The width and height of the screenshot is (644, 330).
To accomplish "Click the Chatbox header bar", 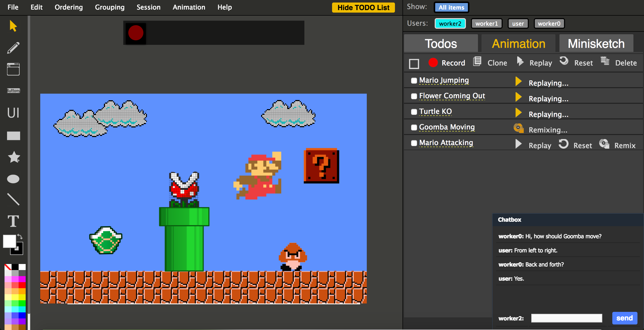I will click(568, 219).
